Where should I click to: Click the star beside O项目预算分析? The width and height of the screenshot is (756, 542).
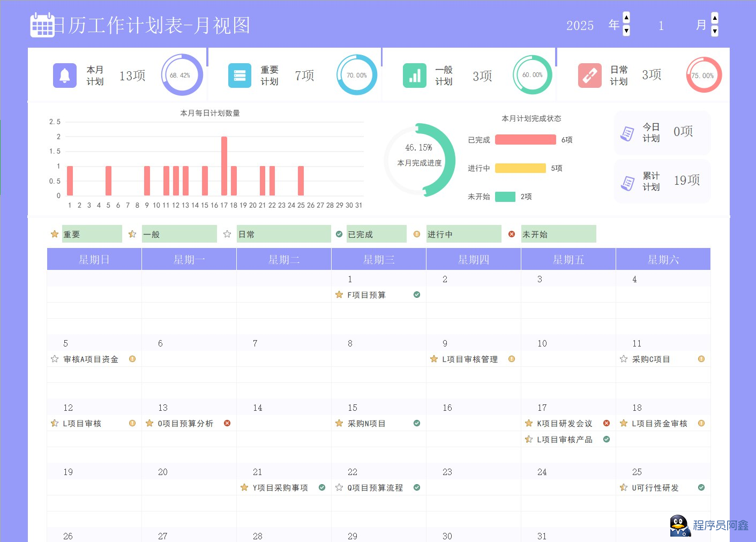click(149, 423)
